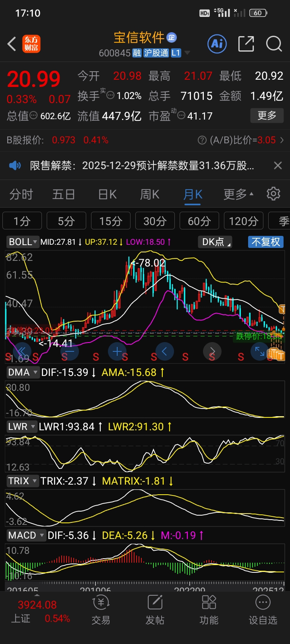
Task: Tap the 5G signal status icon
Action: 222,12
